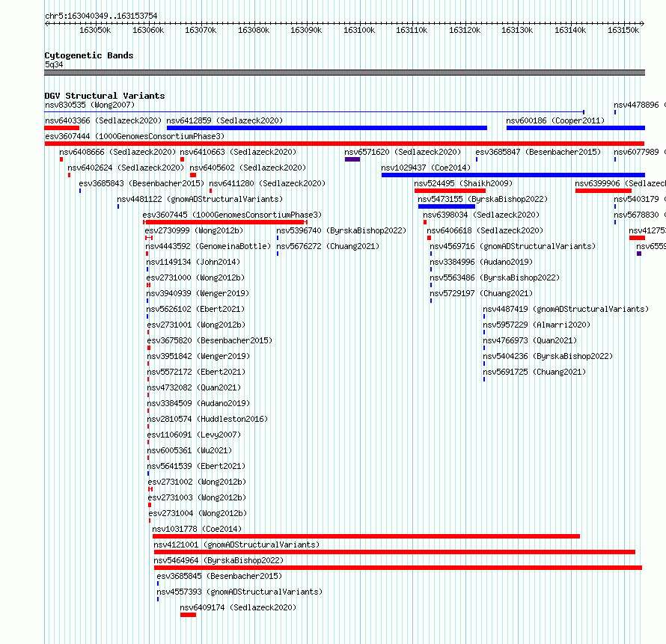Open esv1106091 (Levy2007) label
This screenshot has width=666, height=644.
194,435
